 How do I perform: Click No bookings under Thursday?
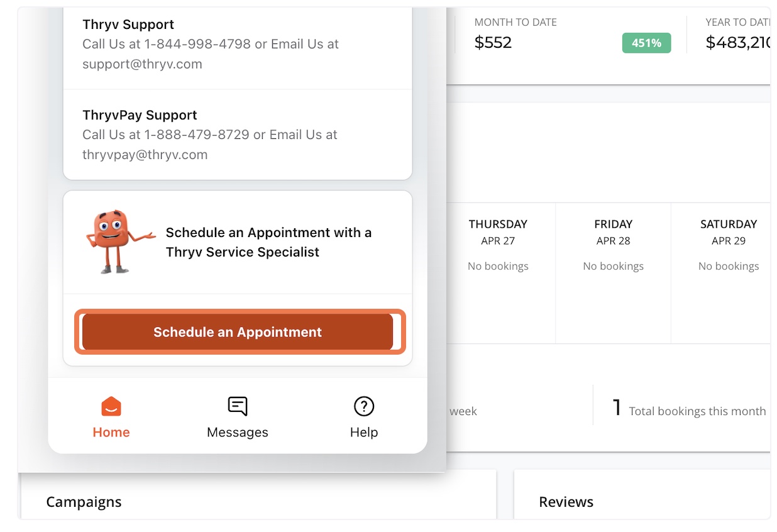498,267
